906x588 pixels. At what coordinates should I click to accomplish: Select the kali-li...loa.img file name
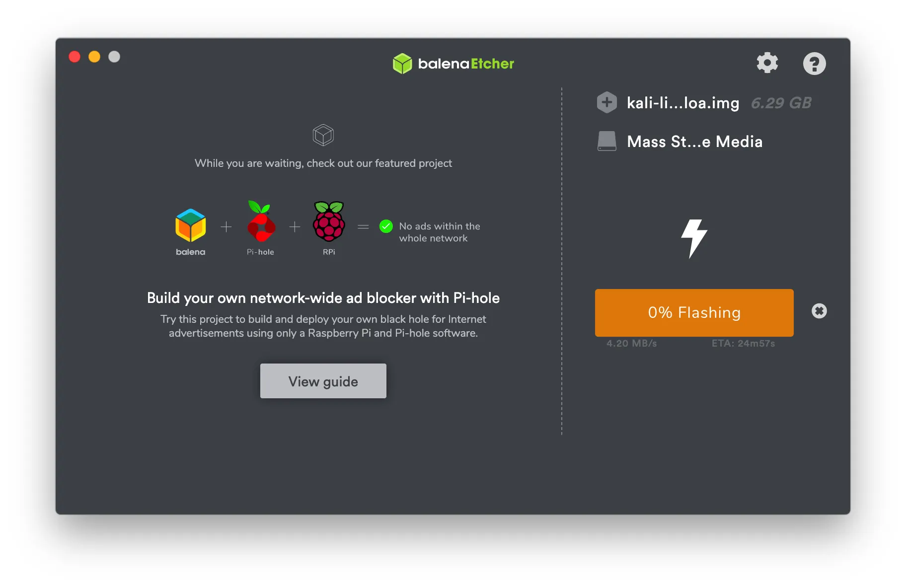pyautogui.click(x=683, y=103)
